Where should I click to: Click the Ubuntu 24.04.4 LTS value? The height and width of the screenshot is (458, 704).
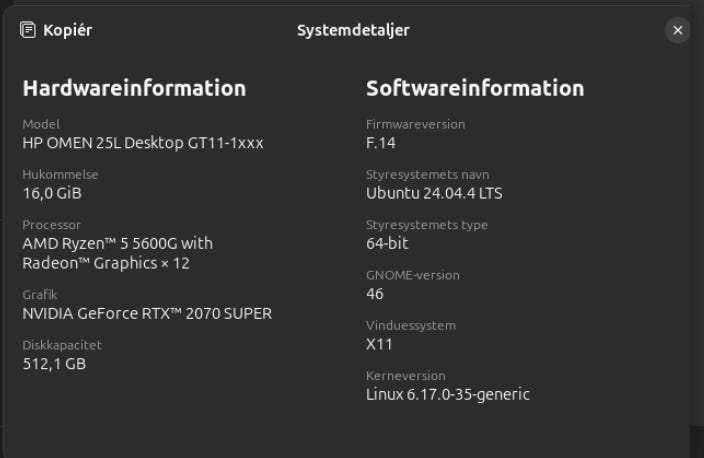pos(434,193)
